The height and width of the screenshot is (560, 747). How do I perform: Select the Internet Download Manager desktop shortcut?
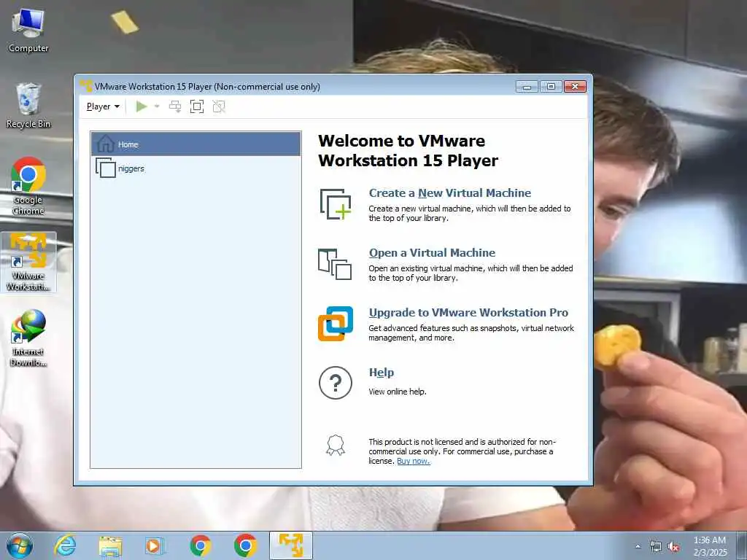pyautogui.click(x=28, y=338)
